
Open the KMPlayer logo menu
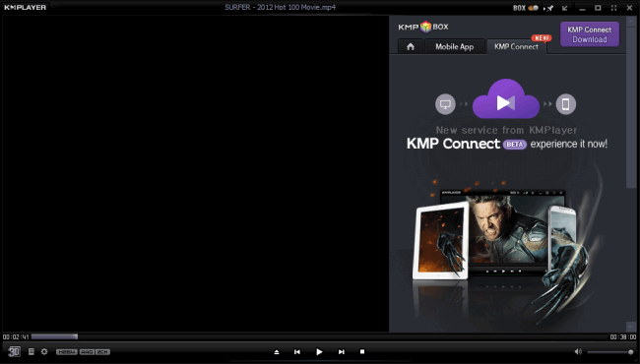tap(26, 7)
